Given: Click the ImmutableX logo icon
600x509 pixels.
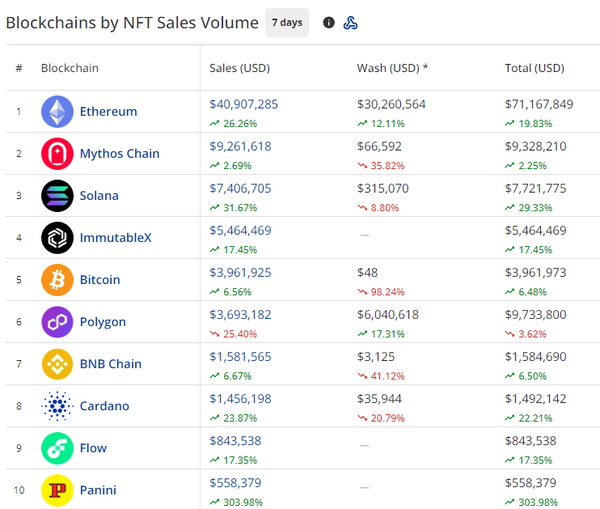Looking at the screenshot, I should click(57, 237).
